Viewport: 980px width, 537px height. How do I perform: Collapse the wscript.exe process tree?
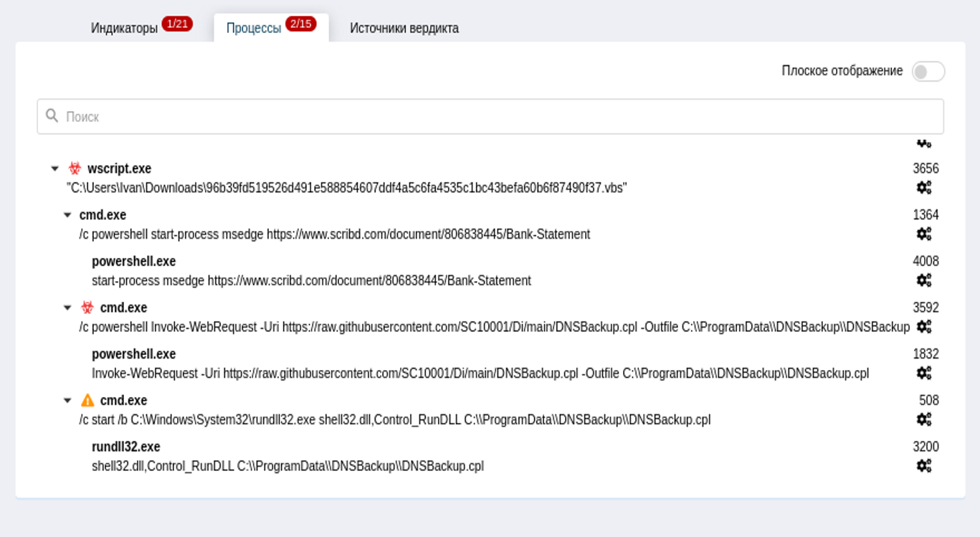55,169
